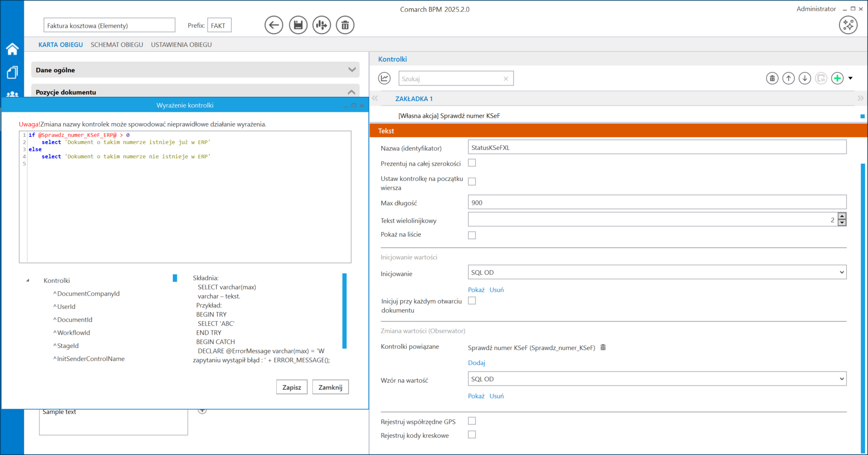Open the documents icon in sidebar
This screenshot has height=455, width=868.
(12, 72)
